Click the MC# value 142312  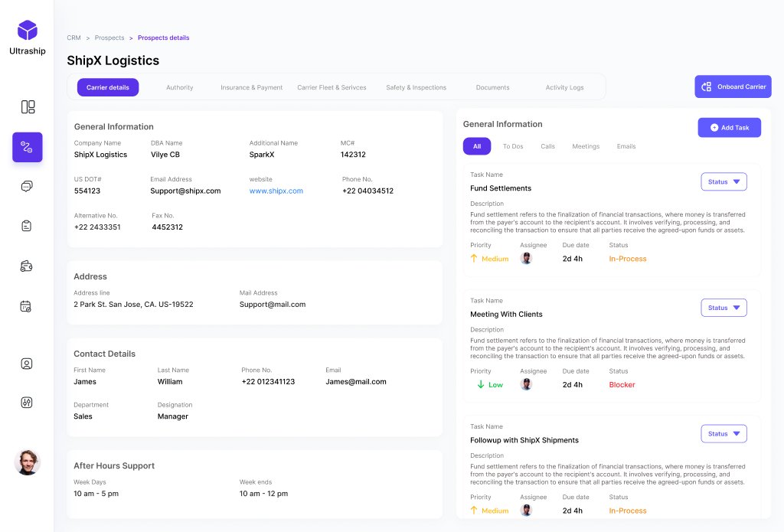pos(353,155)
